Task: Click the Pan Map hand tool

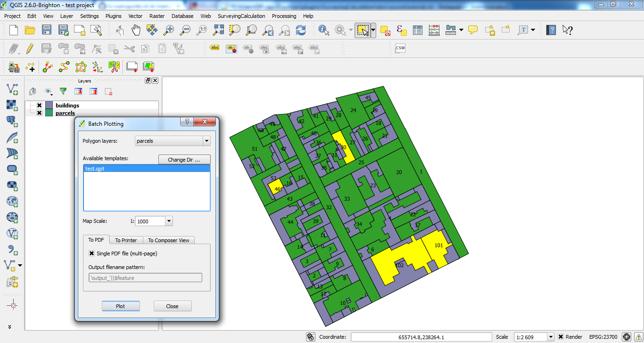Action: 136,31
